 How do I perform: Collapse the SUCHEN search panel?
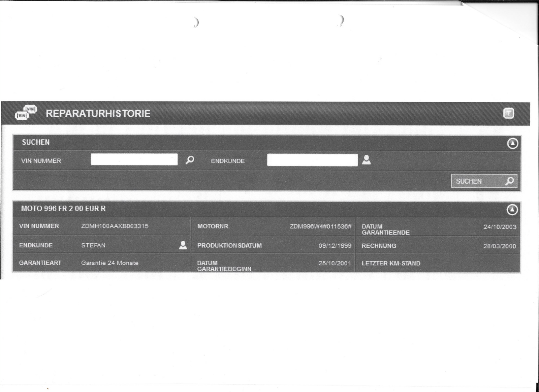pos(512,143)
